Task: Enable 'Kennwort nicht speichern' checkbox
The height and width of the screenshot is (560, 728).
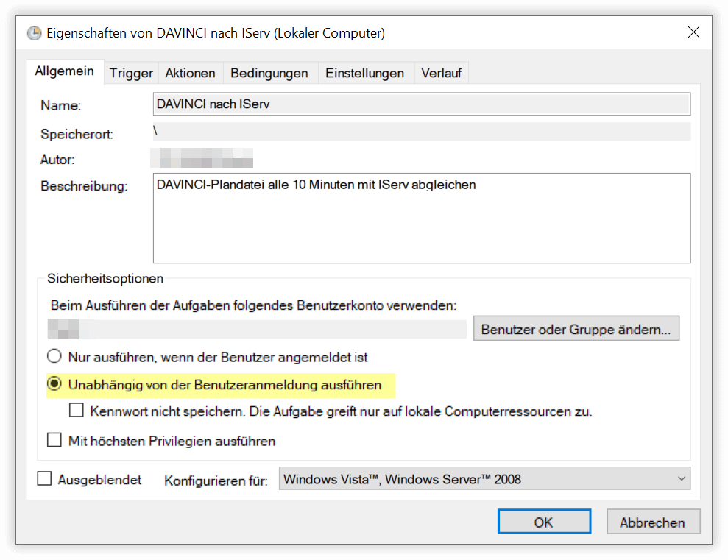Action: 76,411
